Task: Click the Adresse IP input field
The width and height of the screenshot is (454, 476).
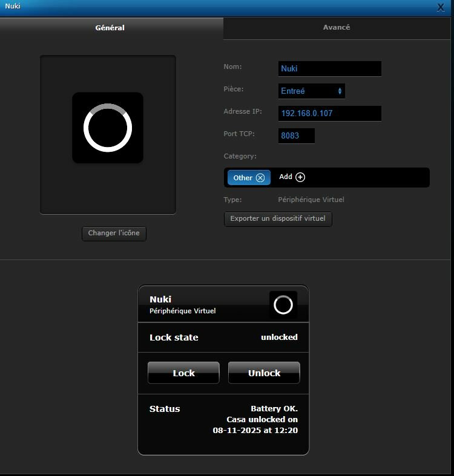Action: pyautogui.click(x=330, y=113)
